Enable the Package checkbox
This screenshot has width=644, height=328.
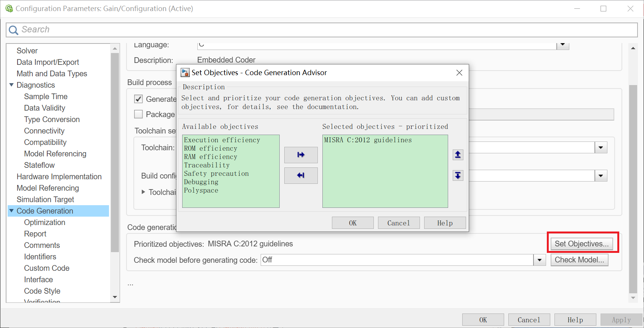(138, 114)
